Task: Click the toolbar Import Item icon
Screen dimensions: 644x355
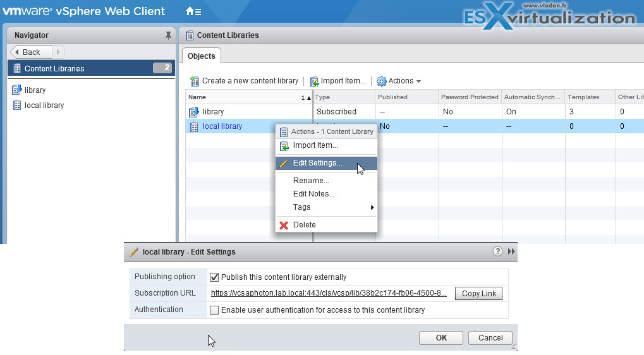Action: pos(315,81)
